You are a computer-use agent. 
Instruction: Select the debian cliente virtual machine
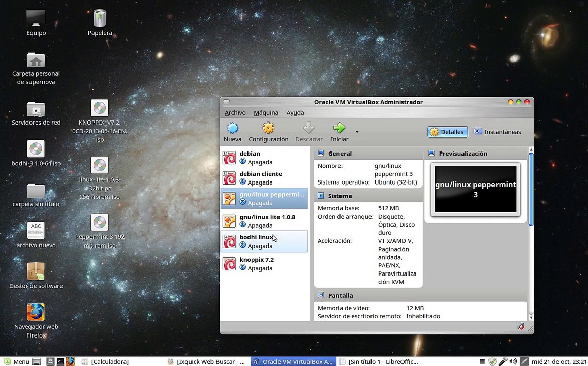coord(264,178)
